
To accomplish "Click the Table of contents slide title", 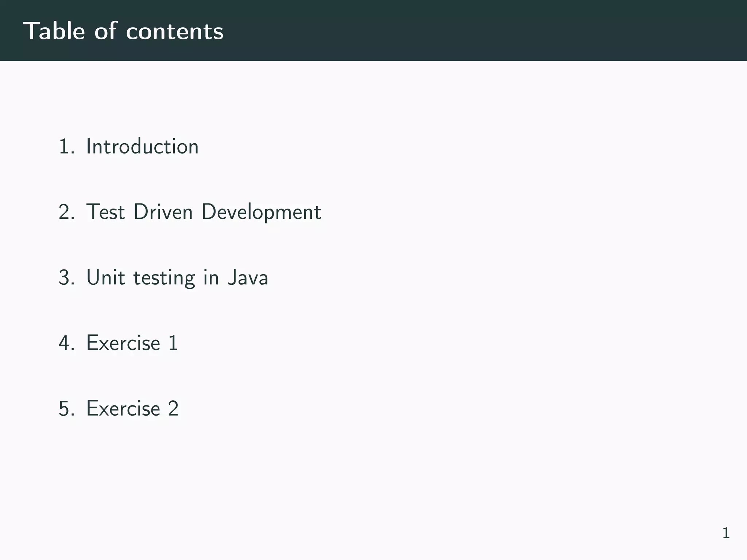I will [x=123, y=31].
